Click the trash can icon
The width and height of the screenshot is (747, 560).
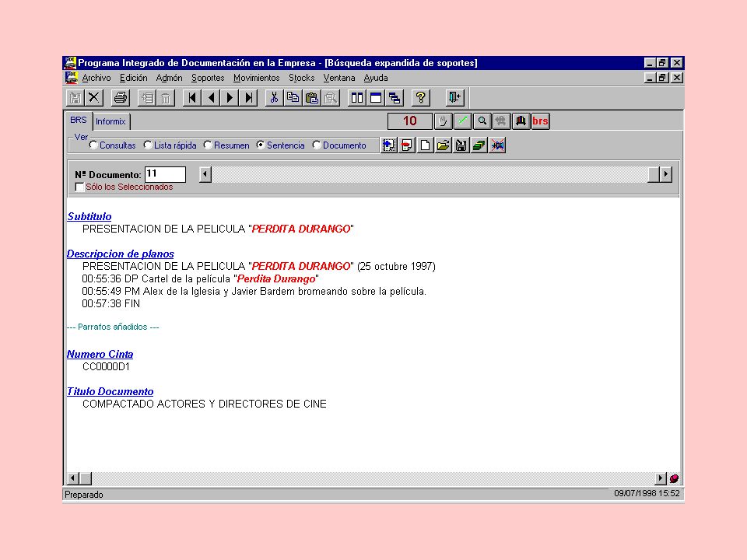[x=166, y=98]
